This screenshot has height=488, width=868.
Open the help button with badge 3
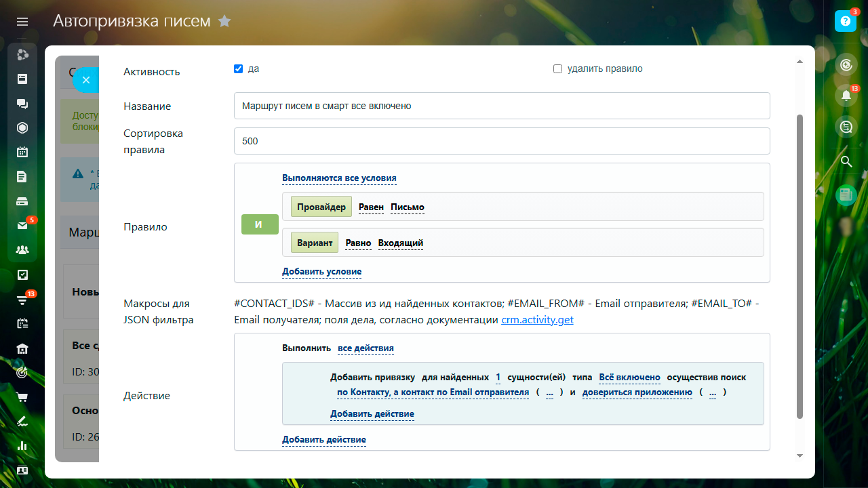coord(846,21)
